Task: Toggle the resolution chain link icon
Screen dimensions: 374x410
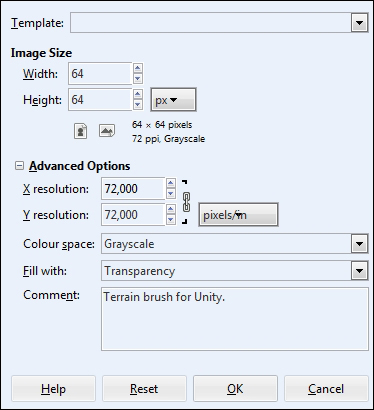Action: pyautogui.click(x=187, y=202)
